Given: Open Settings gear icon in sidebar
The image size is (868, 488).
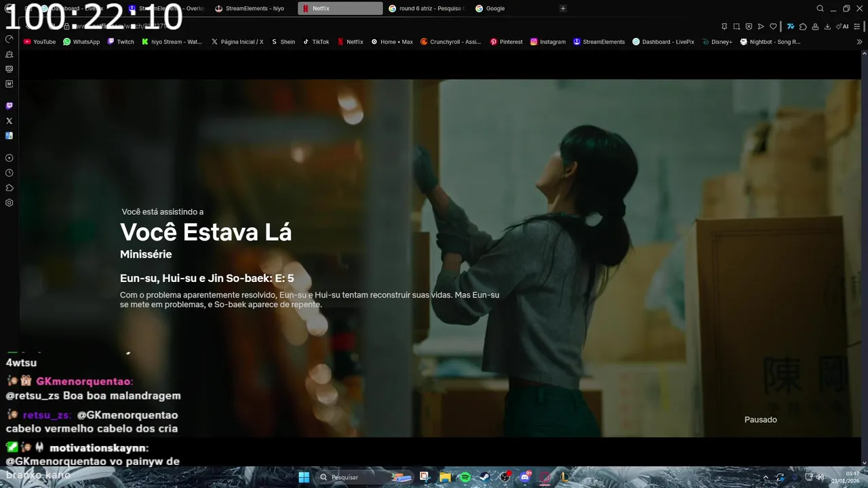Looking at the screenshot, I should click(9, 203).
